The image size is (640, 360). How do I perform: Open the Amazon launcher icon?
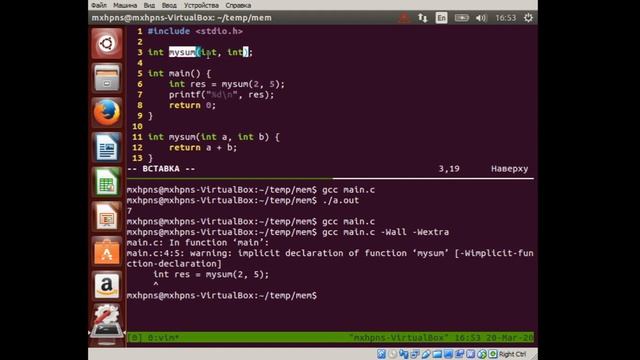(x=107, y=285)
